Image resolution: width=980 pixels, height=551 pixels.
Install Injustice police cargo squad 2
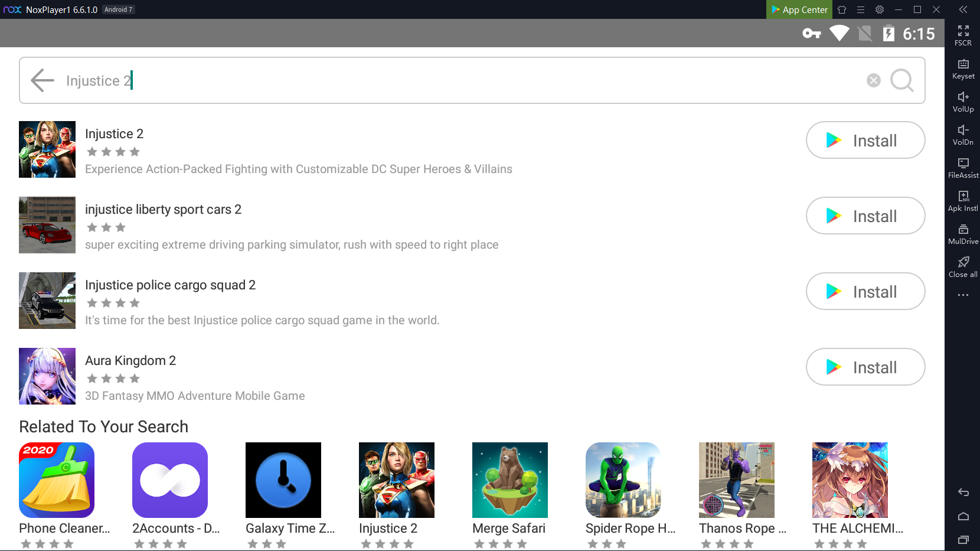point(865,291)
